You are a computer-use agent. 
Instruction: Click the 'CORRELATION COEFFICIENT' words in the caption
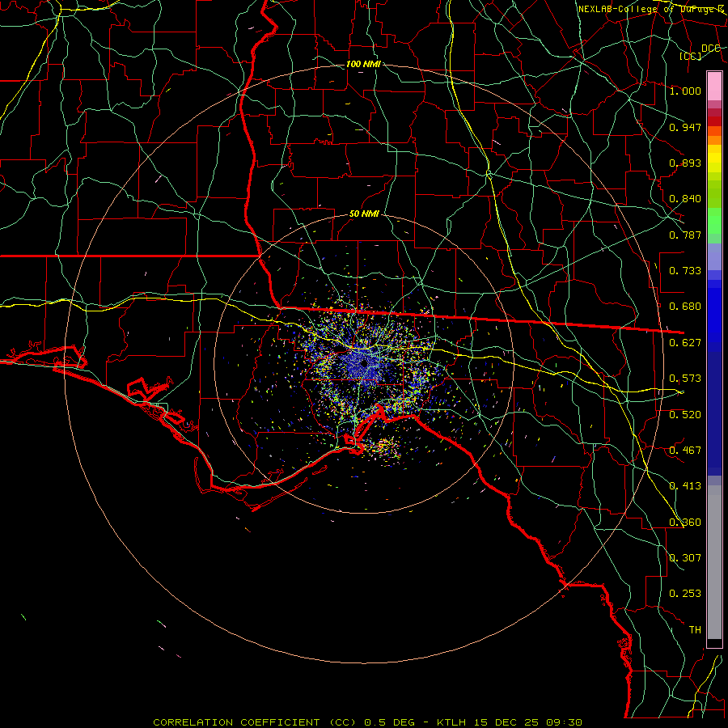[x=237, y=722]
